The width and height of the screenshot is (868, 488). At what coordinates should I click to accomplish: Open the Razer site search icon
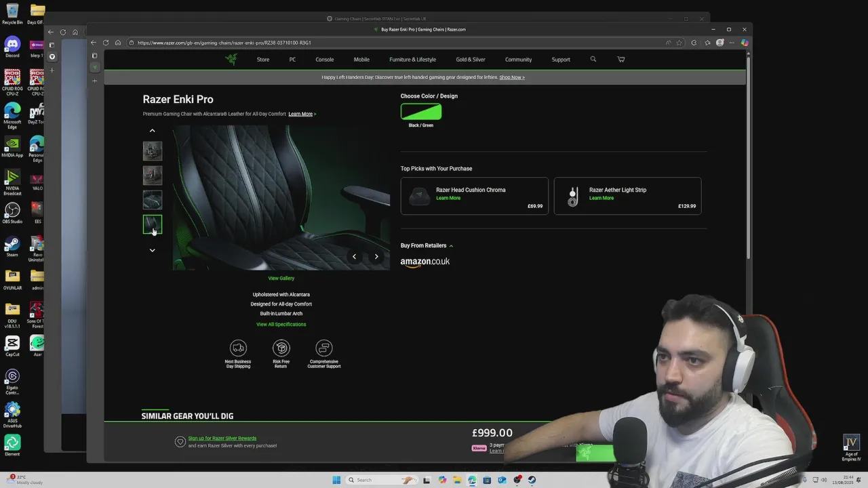(593, 59)
